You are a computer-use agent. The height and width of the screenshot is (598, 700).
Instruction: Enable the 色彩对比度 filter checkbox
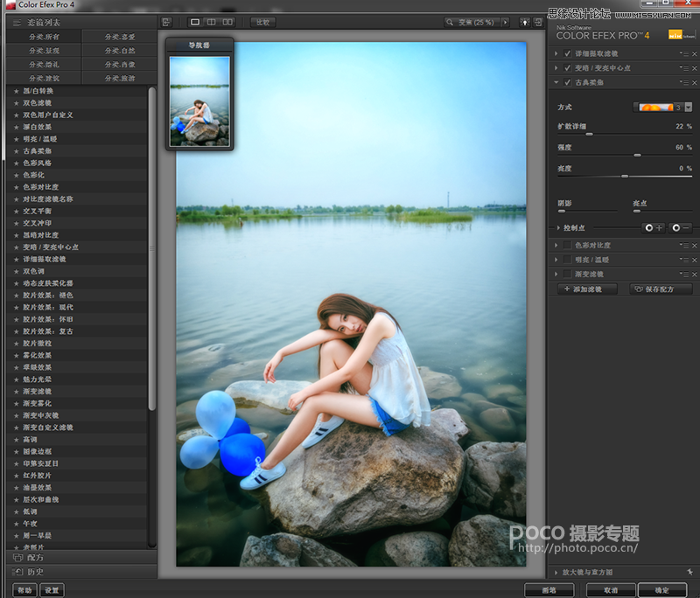(x=567, y=245)
